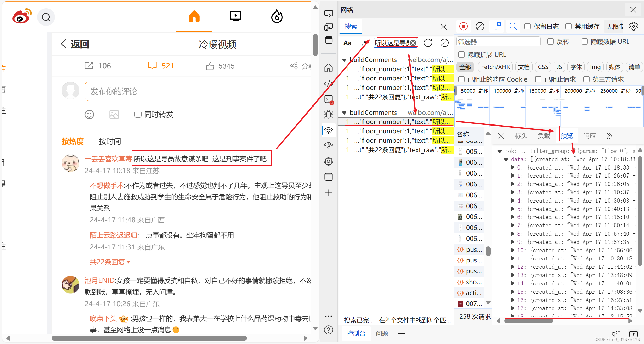Select the Fetch/XHR filter type
Screen dimensions: 644x344
pyautogui.click(x=495, y=67)
